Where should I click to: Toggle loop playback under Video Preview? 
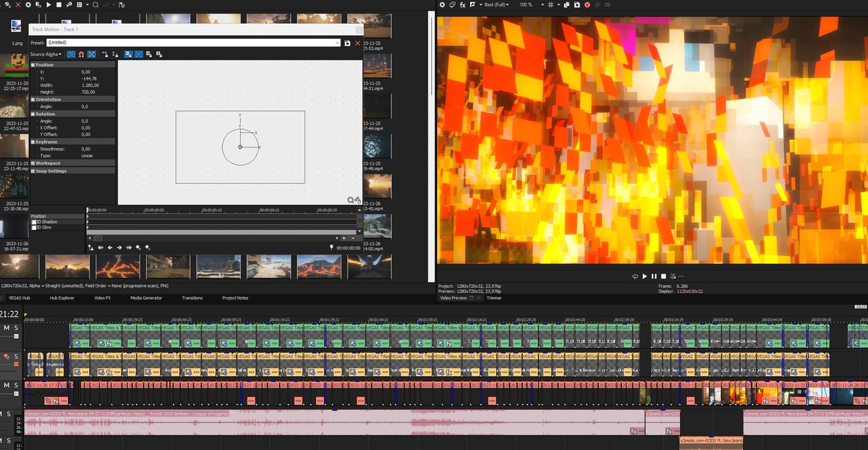635,276
